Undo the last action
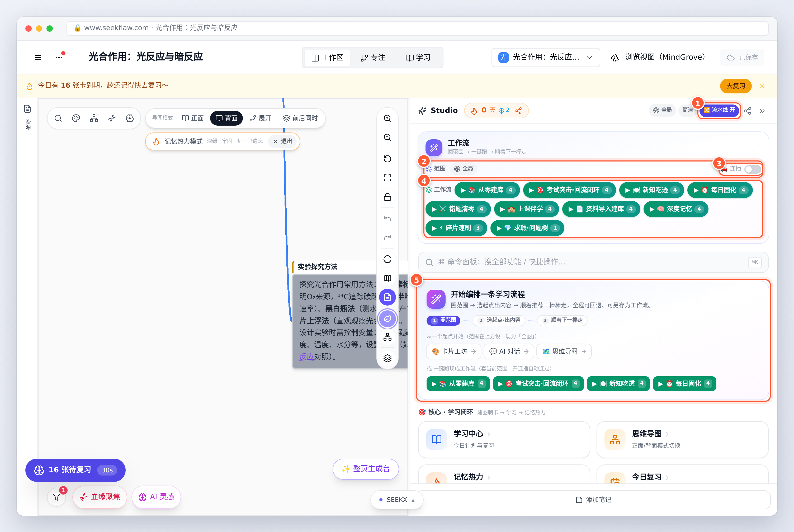 pos(387,218)
